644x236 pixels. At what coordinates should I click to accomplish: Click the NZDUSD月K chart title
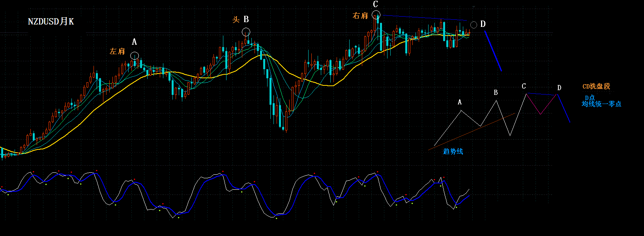51,21
